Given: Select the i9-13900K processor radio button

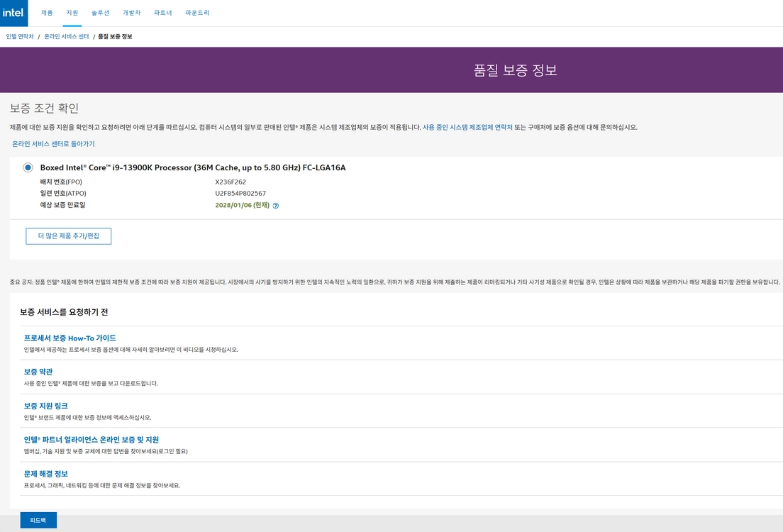Looking at the screenshot, I should click(28, 168).
